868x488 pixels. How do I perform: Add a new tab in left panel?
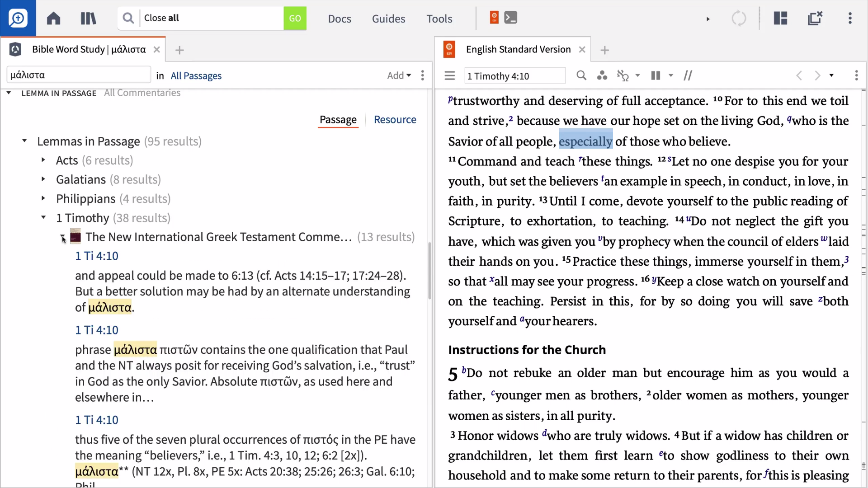point(179,50)
